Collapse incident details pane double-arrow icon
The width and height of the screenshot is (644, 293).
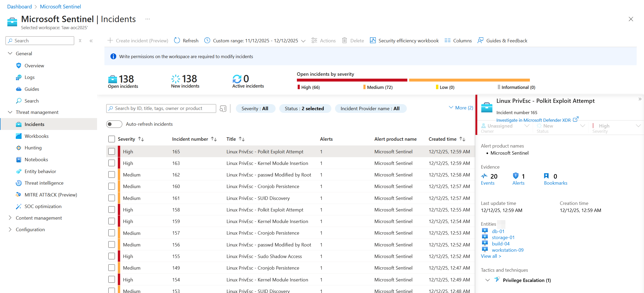coord(640,99)
